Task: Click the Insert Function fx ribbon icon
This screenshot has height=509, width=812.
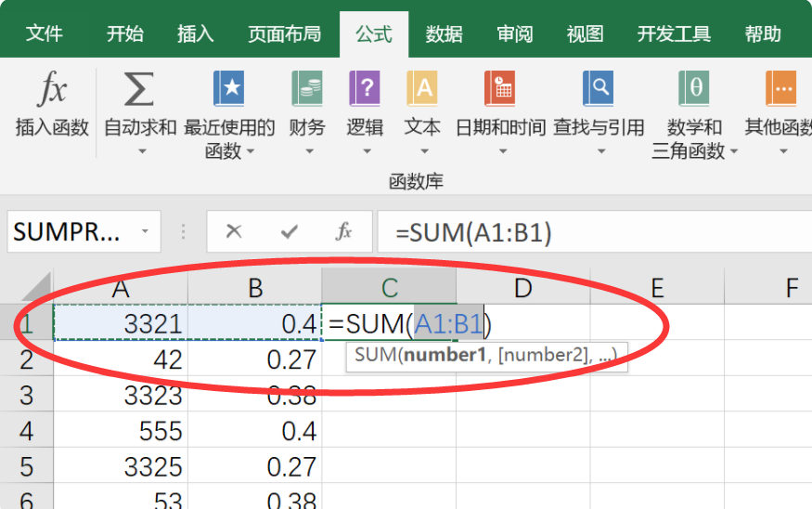Action: click(52, 88)
